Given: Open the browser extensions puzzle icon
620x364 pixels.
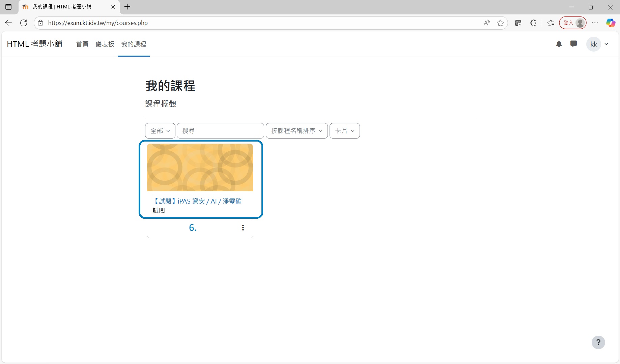Looking at the screenshot, I should click(x=533, y=23).
